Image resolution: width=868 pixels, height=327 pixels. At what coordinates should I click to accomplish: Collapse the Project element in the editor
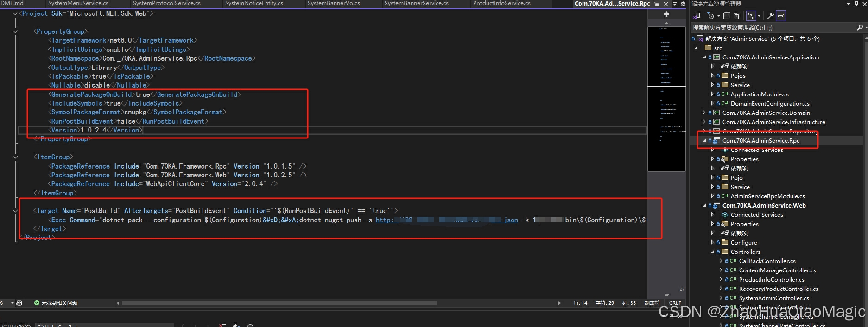pyautogui.click(x=15, y=13)
